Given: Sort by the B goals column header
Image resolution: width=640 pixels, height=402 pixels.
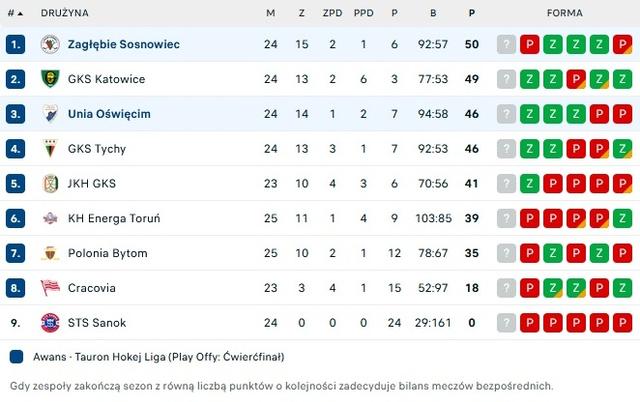Looking at the screenshot, I should point(433,13).
